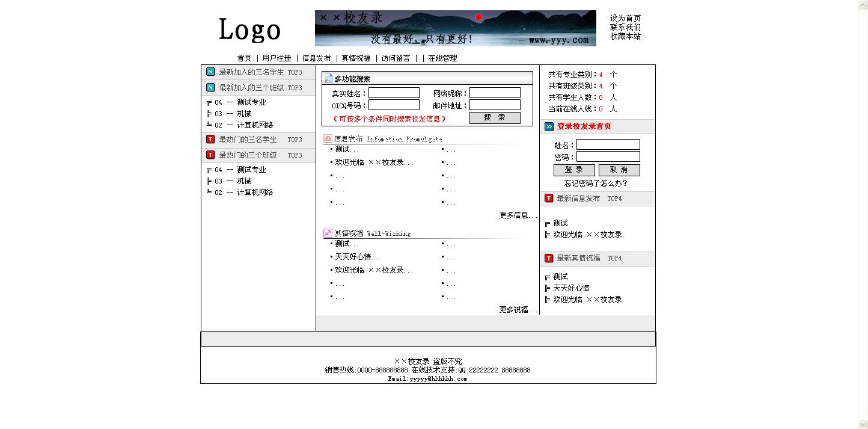Click the 密码 password input field
Screen dimensions: 868x429
pyautogui.click(x=608, y=157)
